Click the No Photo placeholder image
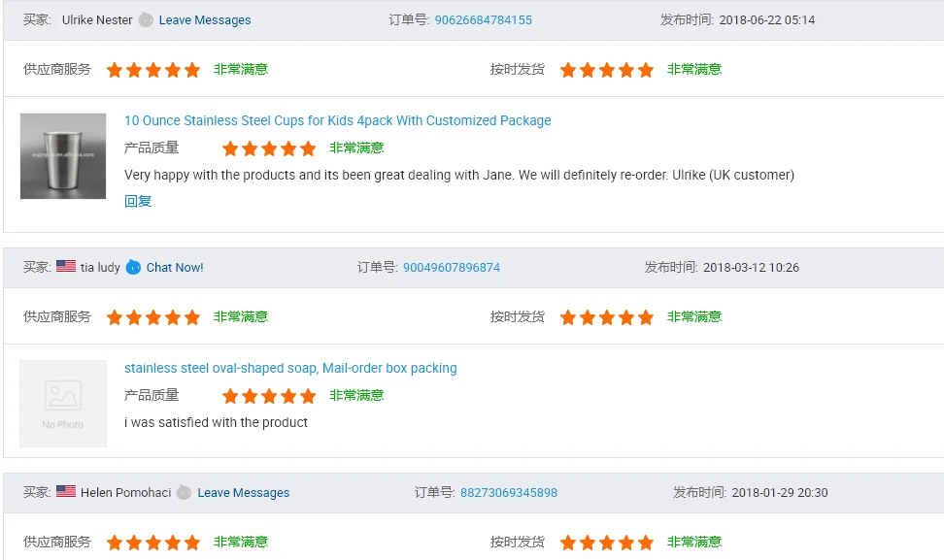Viewport: 944px width, 560px height. 62,403
